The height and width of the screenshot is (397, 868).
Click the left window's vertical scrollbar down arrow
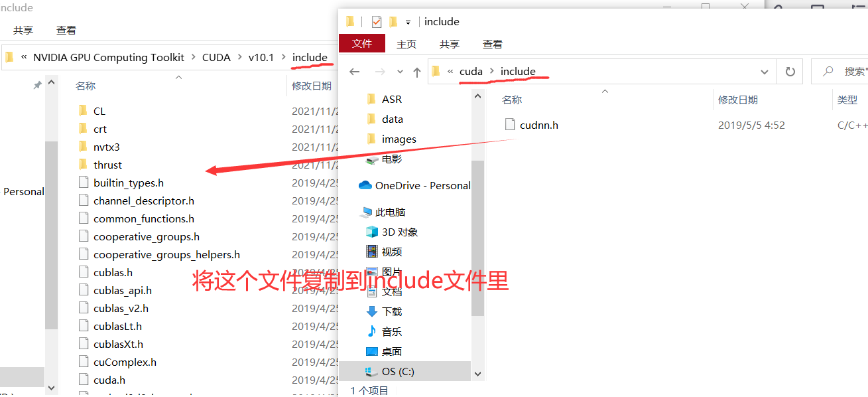coord(52,387)
